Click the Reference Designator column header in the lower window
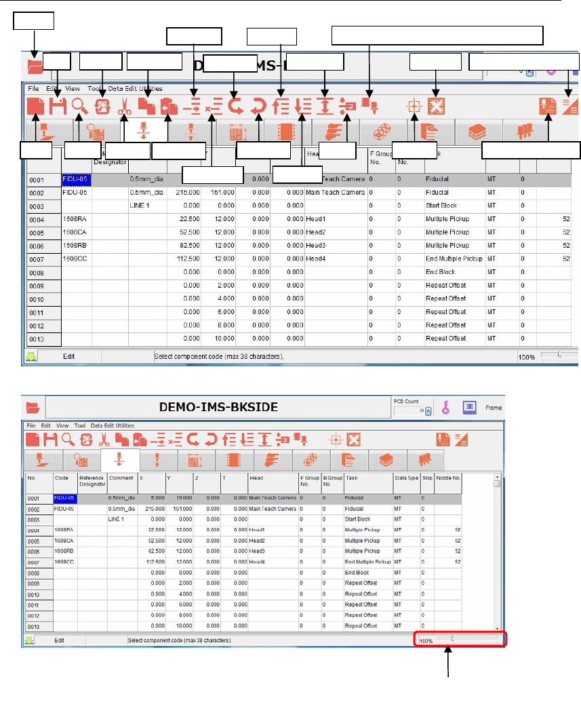This screenshot has height=728, width=581. pyautogui.click(x=92, y=483)
